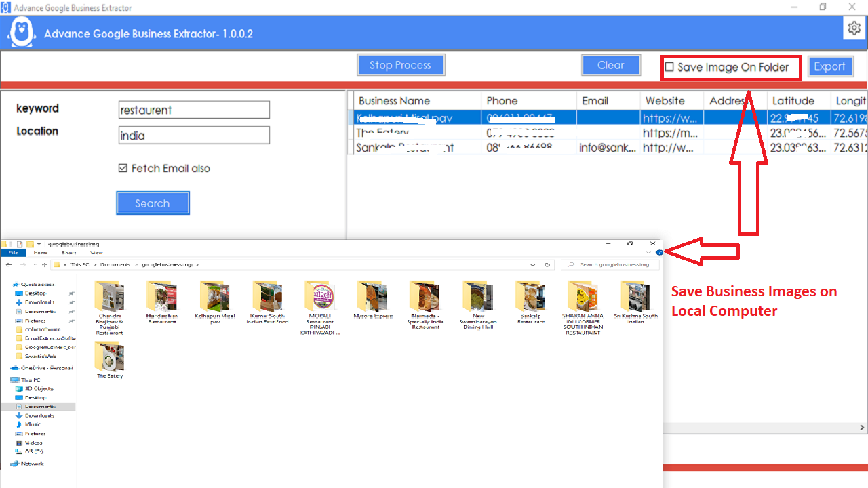Click inside the keyword input field
The width and height of the screenshot is (868, 488).
(194, 110)
